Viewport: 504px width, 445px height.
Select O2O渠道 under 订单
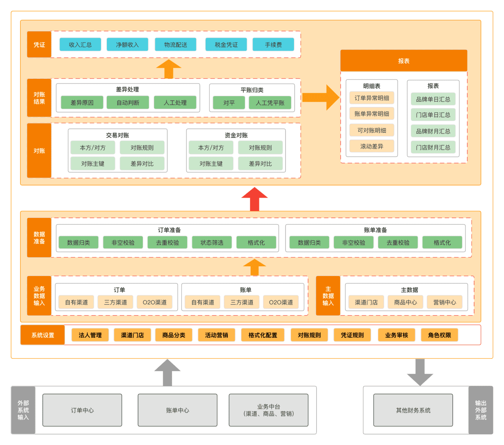(155, 302)
